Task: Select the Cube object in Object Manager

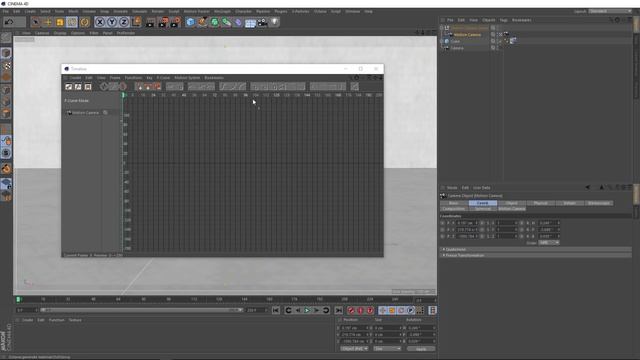Action: click(x=455, y=41)
